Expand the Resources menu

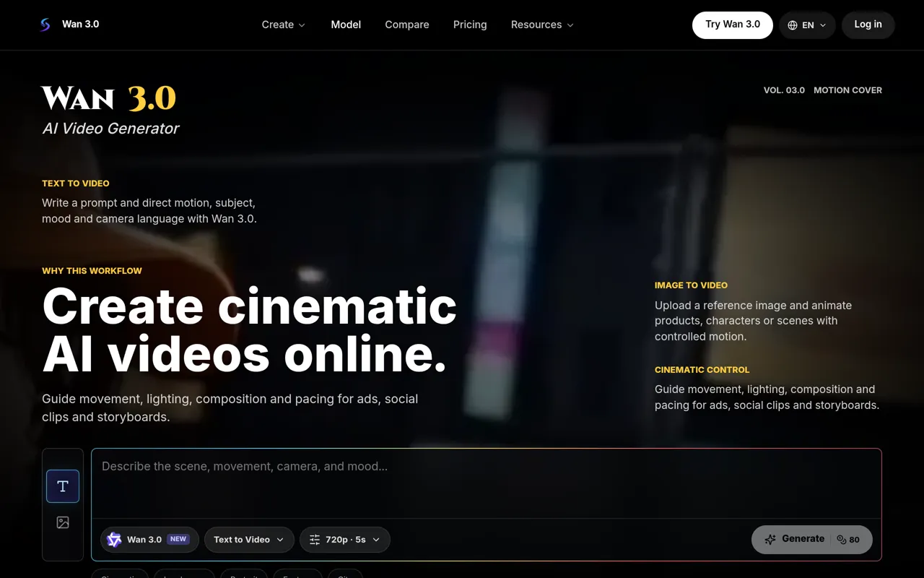(542, 25)
